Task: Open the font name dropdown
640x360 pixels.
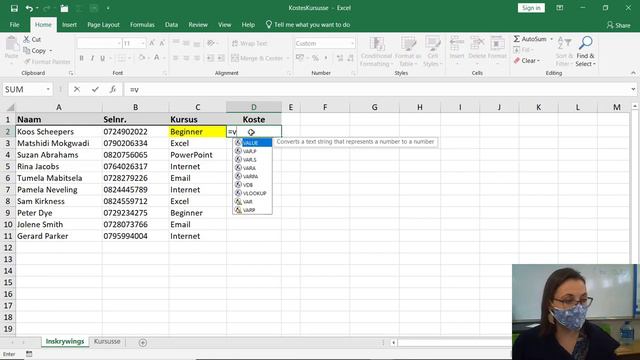Action: point(119,43)
